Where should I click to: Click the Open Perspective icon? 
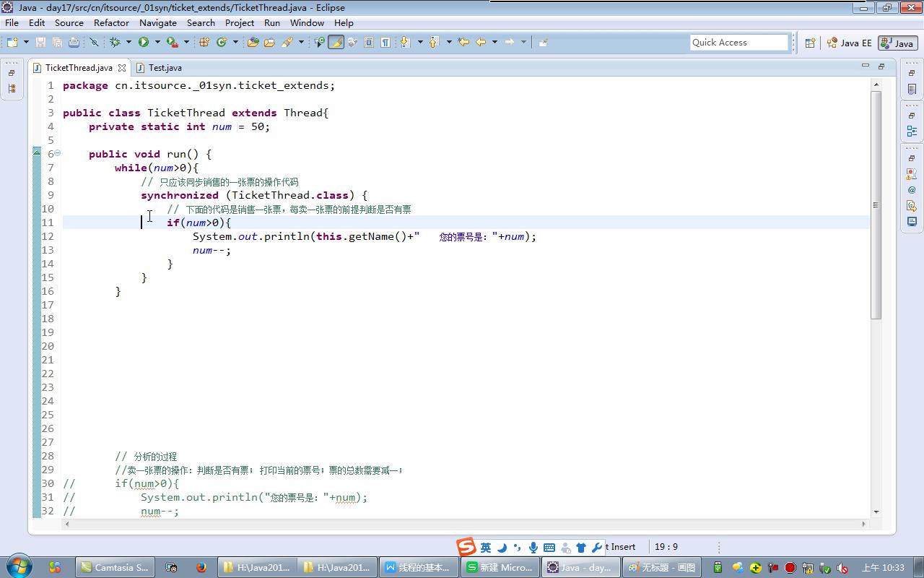click(x=810, y=43)
